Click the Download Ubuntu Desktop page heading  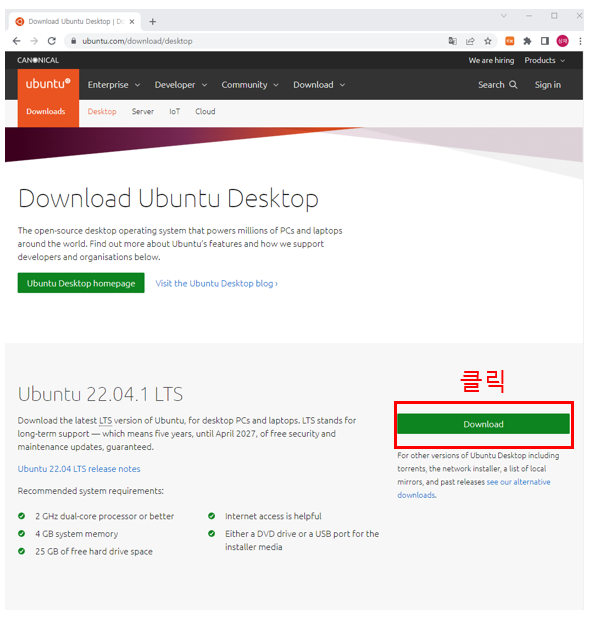[168, 198]
